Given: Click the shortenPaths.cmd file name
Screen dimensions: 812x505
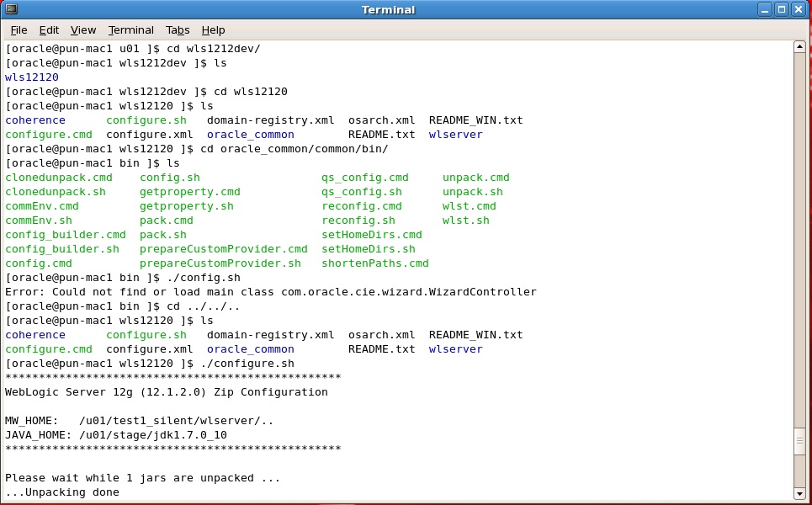Looking at the screenshot, I should 375,263.
